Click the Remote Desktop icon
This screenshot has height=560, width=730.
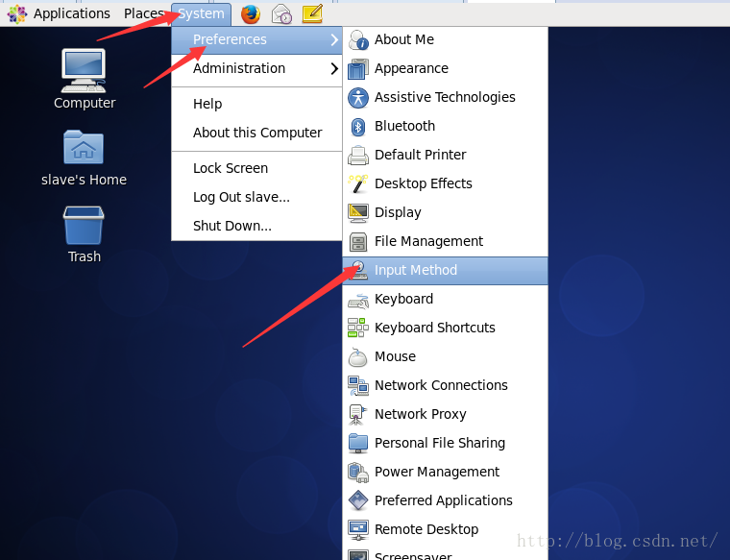[x=358, y=529]
